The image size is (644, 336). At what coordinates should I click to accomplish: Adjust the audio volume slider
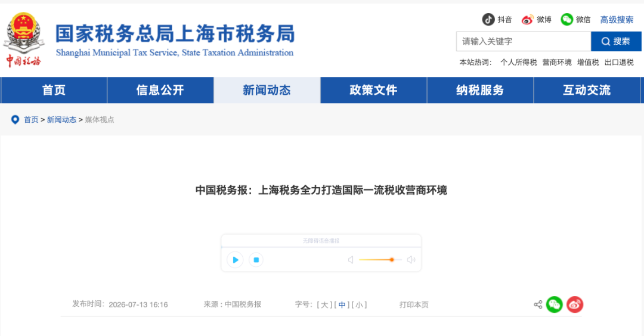tap(380, 260)
